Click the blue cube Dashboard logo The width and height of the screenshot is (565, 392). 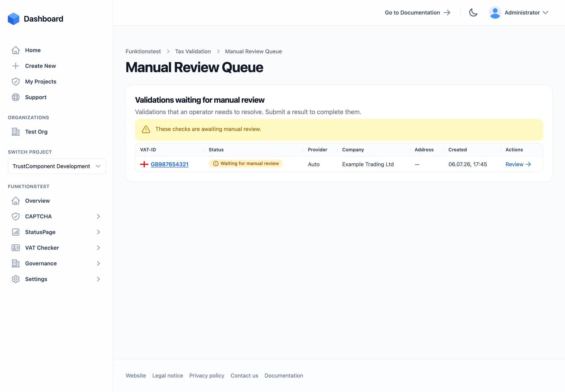[13, 19]
